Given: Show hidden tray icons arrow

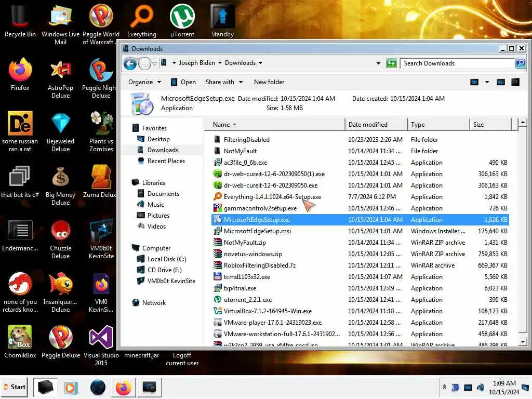Looking at the screenshot, I should click(x=444, y=387).
